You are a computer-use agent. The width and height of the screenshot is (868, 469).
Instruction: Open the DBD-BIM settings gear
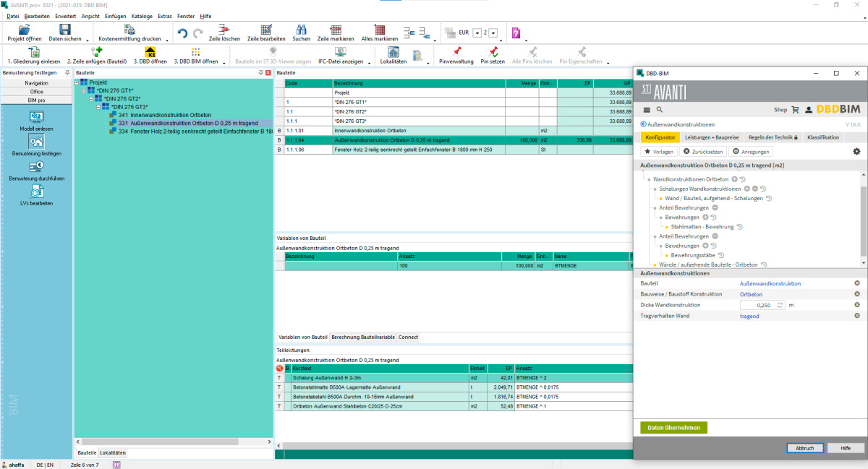point(856,152)
